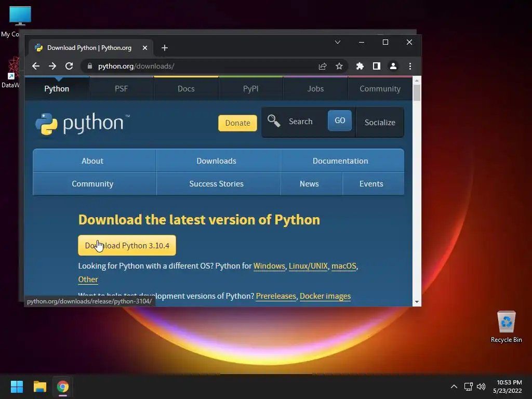The height and width of the screenshot is (399, 532).
Task: Open Chrome extensions puzzle icon
Action: (x=360, y=66)
